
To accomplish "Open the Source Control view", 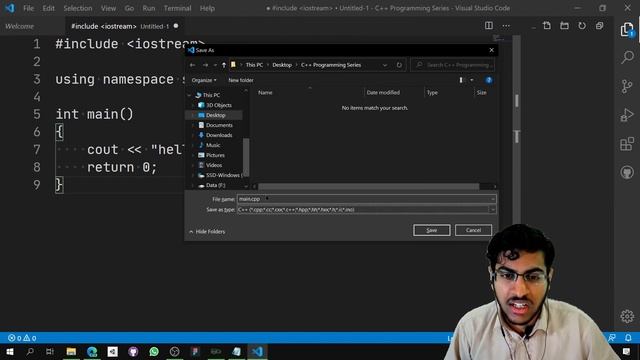I will pos(627,86).
